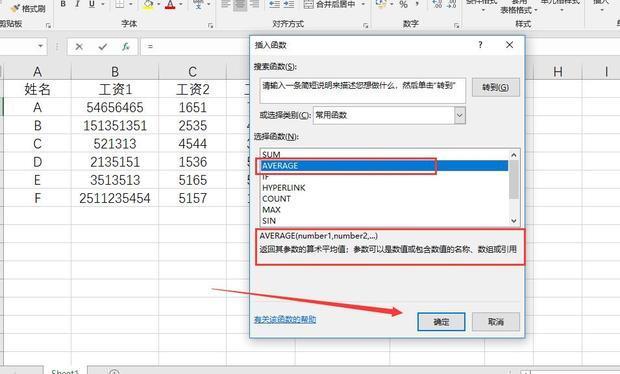Click the search function text box
The width and height of the screenshot is (620, 374).
(363, 91)
